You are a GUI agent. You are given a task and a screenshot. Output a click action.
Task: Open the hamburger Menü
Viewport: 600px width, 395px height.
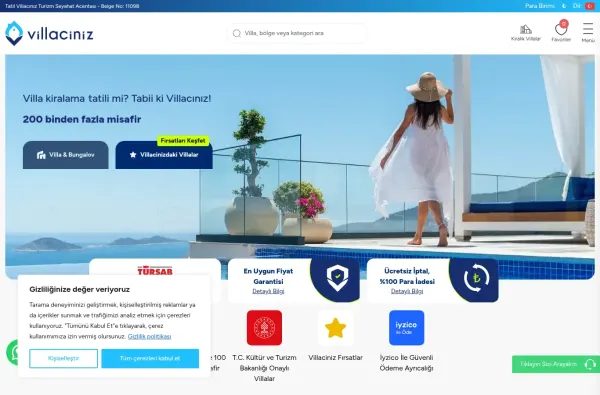tap(588, 33)
